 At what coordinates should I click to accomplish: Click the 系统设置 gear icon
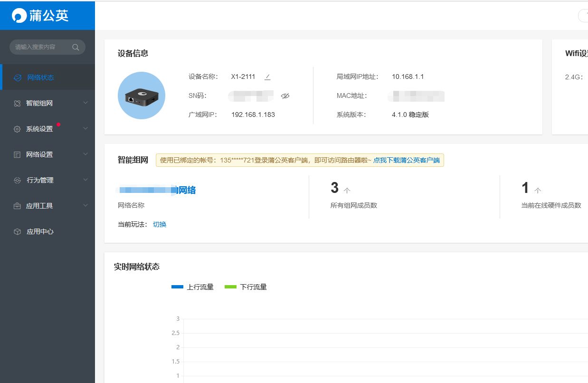click(17, 129)
